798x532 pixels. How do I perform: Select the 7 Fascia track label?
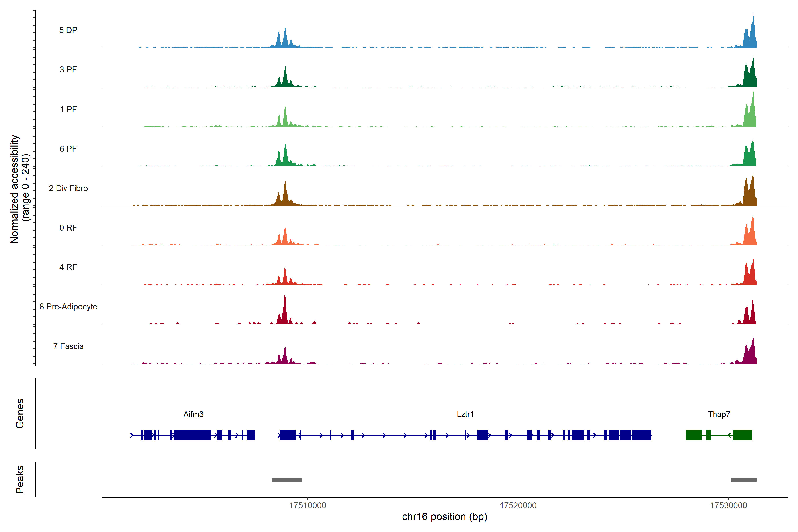[x=68, y=346]
